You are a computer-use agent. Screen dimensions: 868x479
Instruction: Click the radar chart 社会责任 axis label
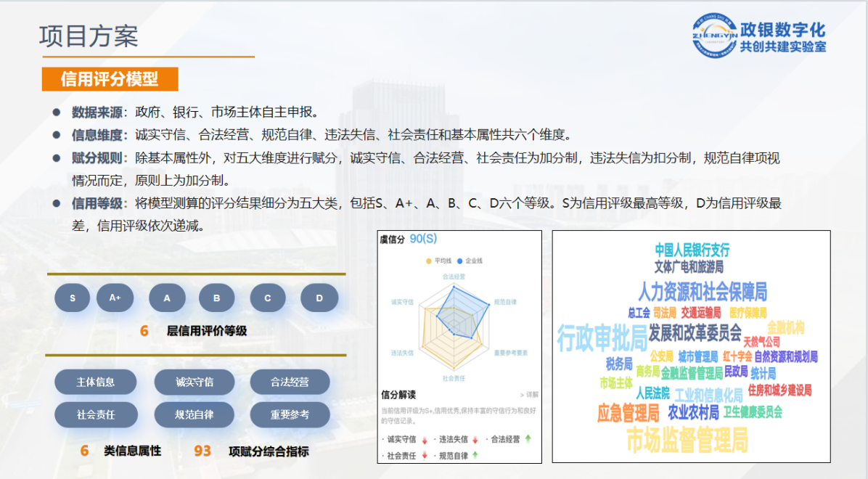click(x=454, y=378)
